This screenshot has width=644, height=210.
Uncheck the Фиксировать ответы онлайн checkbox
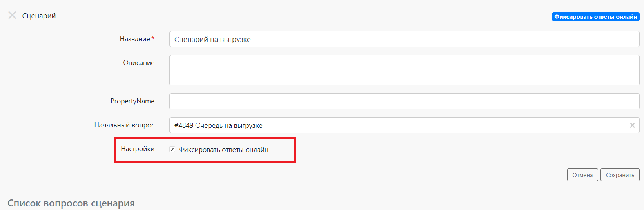(172, 150)
